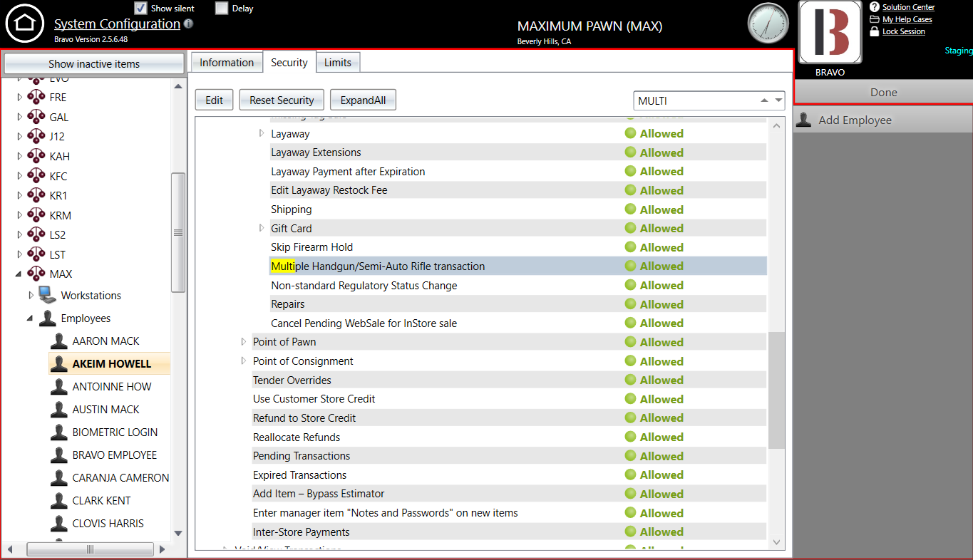Select employee CARANJA CAMERON
This screenshot has width=973, height=560.
120,477
